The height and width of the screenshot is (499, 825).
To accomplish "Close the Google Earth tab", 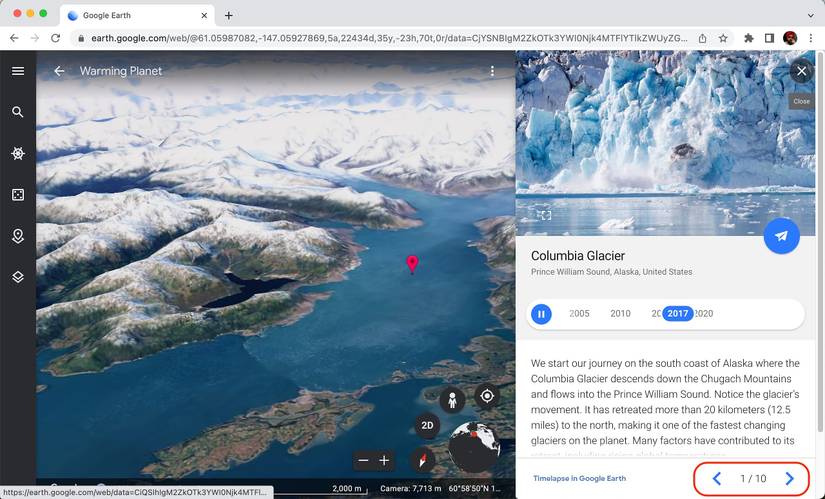I will tap(204, 15).
